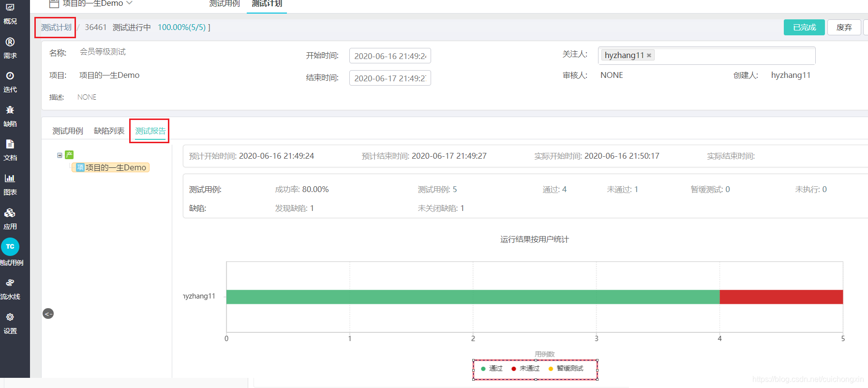Click the 开始时间 date field
868x388 pixels.
click(x=390, y=56)
